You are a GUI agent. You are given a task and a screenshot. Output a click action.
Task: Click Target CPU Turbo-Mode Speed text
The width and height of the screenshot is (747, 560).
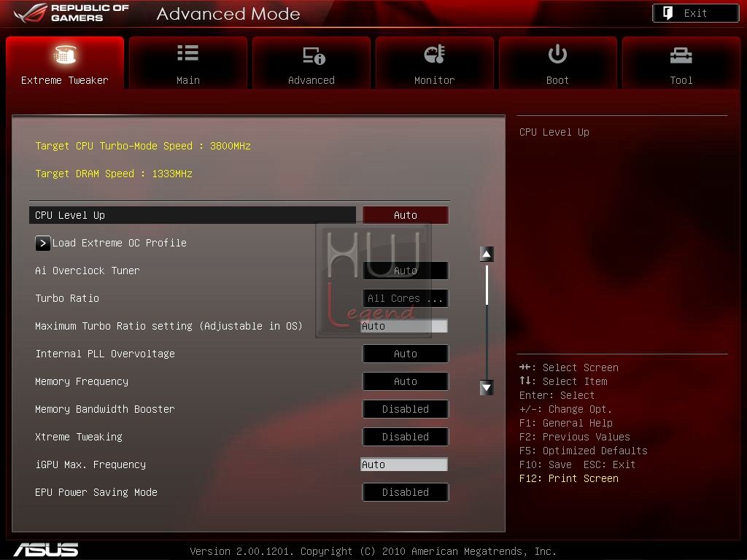(143, 146)
